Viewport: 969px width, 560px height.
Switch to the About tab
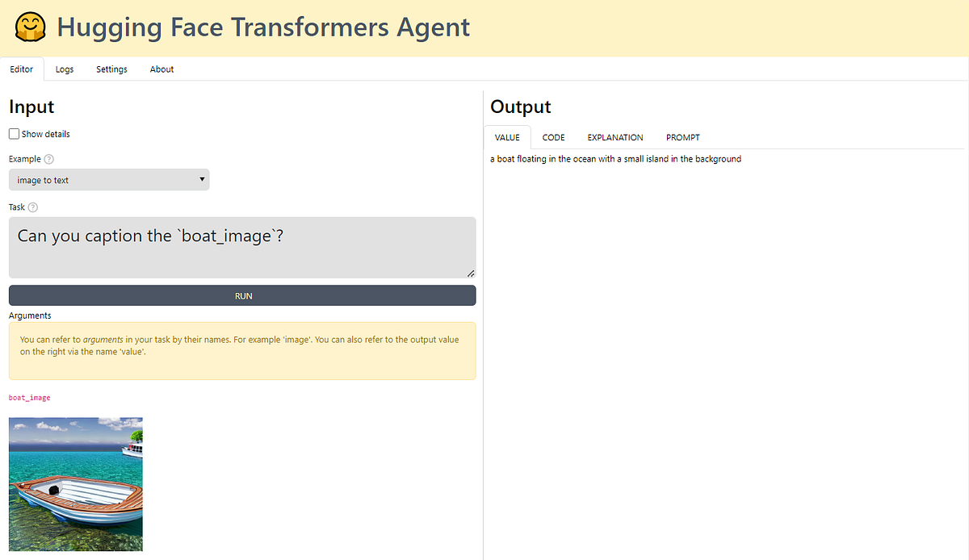coord(161,69)
